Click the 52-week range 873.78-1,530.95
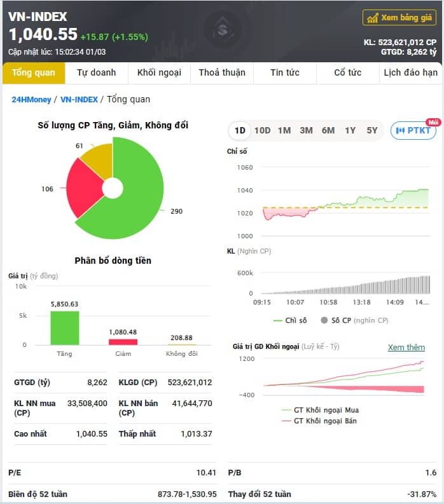The height and width of the screenshot is (504, 444). 187,494
